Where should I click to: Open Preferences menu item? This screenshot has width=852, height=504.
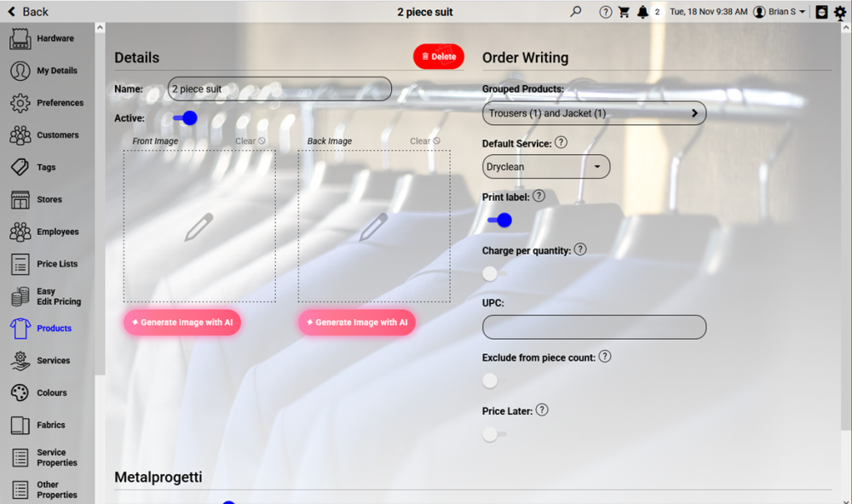click(x=60, y=103)
